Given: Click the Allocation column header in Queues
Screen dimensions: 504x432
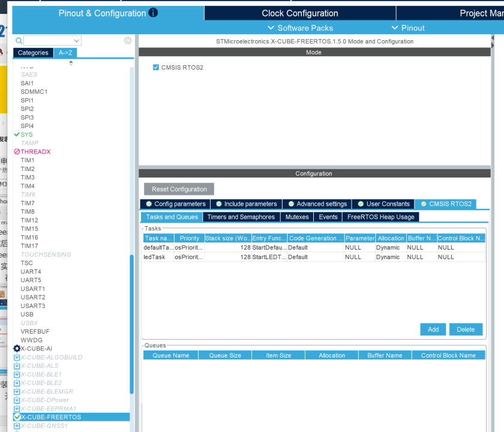Looking at the screenshot, I should 332,355.
